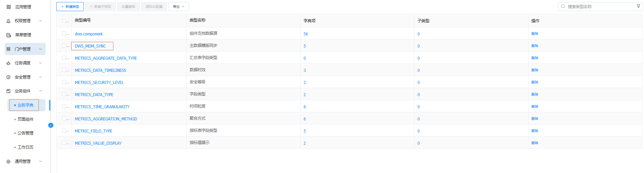Click the 菜单管理 icon in sidebar
This screenshot has width=644, height=173.
point(9,35)
